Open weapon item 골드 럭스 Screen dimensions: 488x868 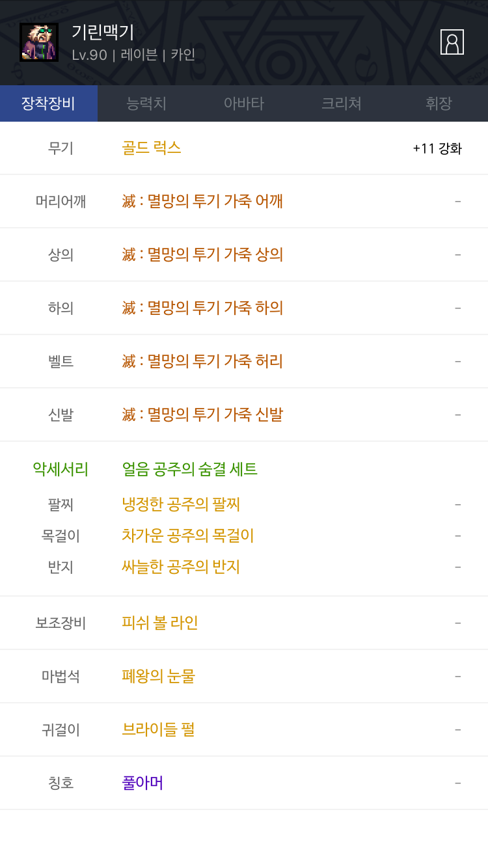click(152, 148)
